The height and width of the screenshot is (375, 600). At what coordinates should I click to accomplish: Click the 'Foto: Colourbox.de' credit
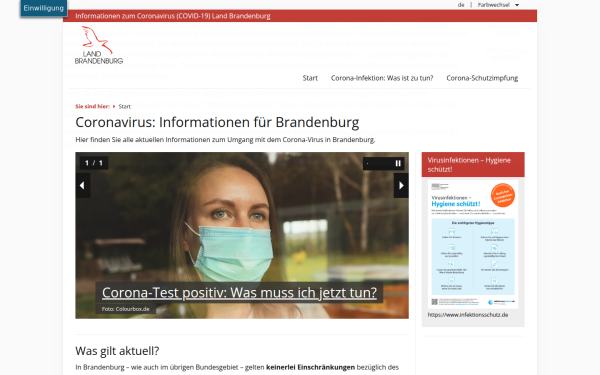126,309
